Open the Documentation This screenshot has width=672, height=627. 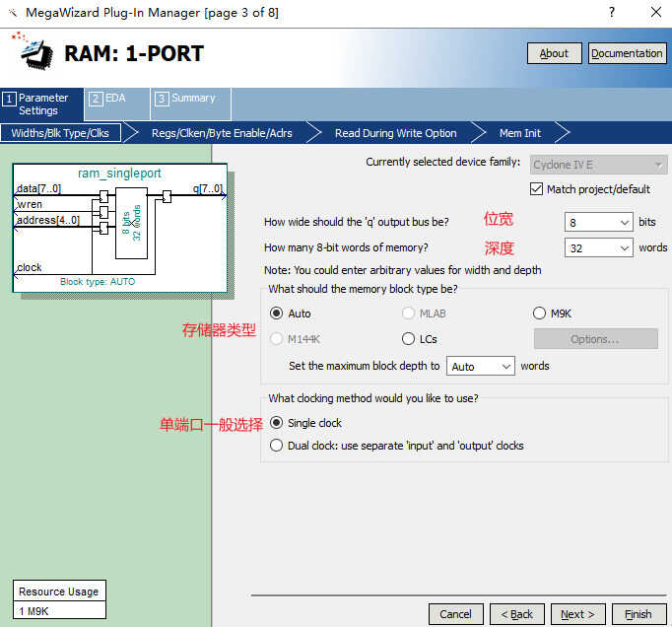[x=627, y=53]
